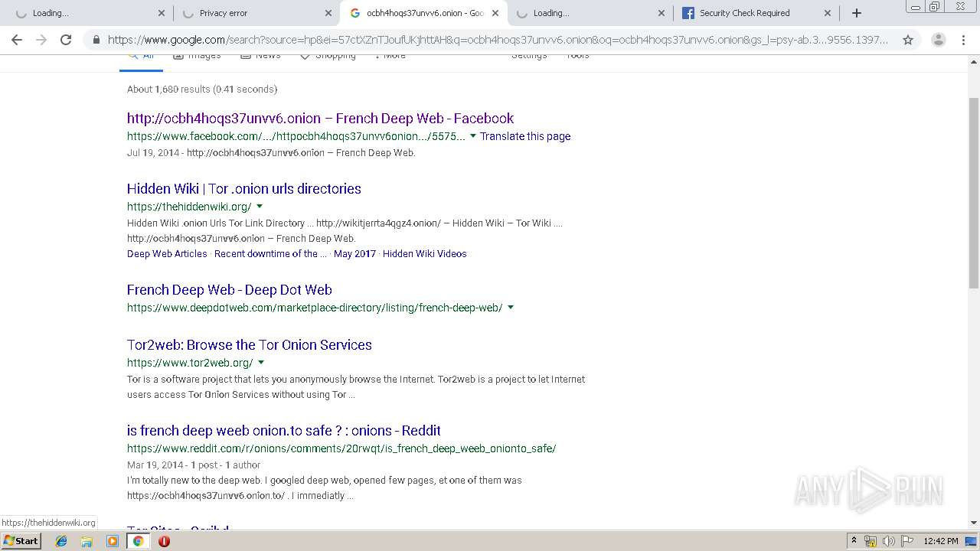The width and height of the screenshot is (980, 551).
Task: Expand the Facebook result options arrow
Action: (x=472, y=136)
